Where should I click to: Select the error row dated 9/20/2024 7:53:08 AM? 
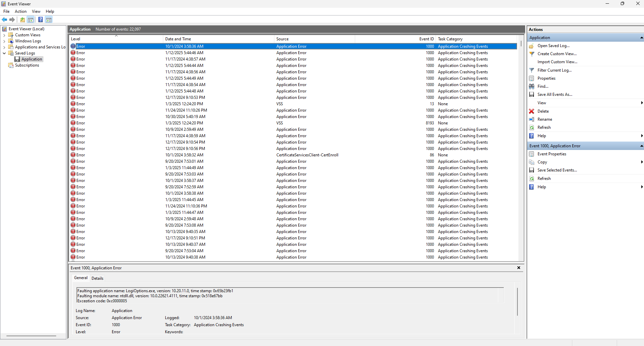(x=293, y=225)
